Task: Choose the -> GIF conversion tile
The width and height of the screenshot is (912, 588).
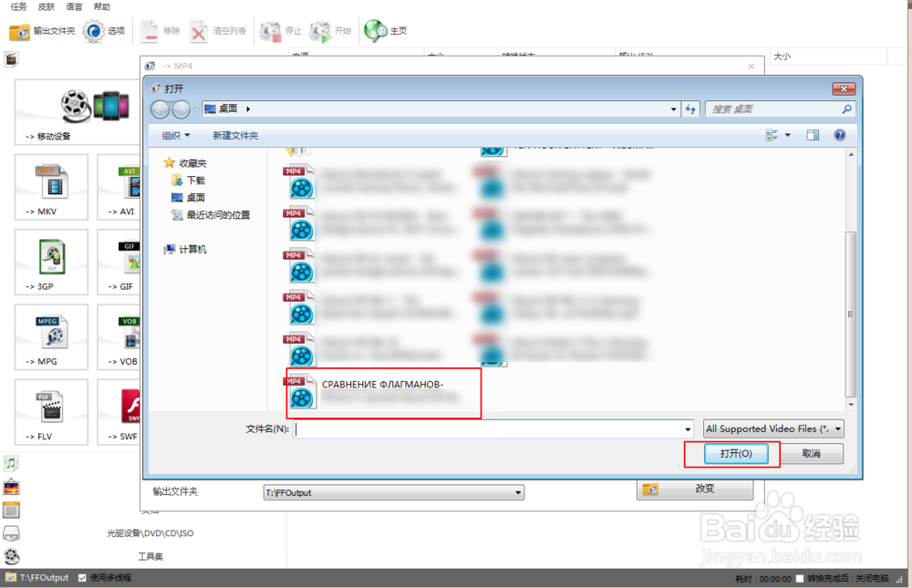Action: coord(119,262)
